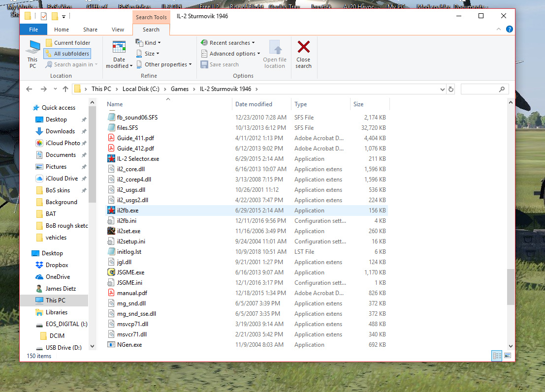The image size is (545, 392).
Task: Open Customize Quick Access Toolbar arrow
Action: click(64, 16)
